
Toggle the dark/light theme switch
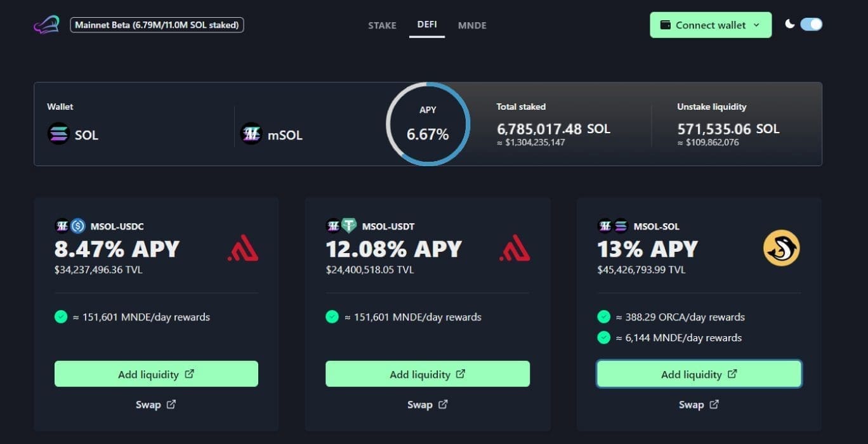pos(811,25)
